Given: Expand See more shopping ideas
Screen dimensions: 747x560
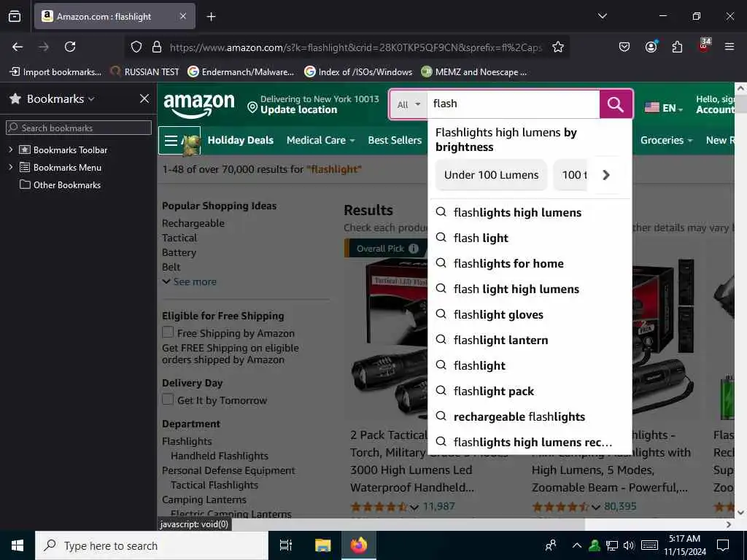Looking at the screenshot, I should pyautogui.click(x=190, y=282).
